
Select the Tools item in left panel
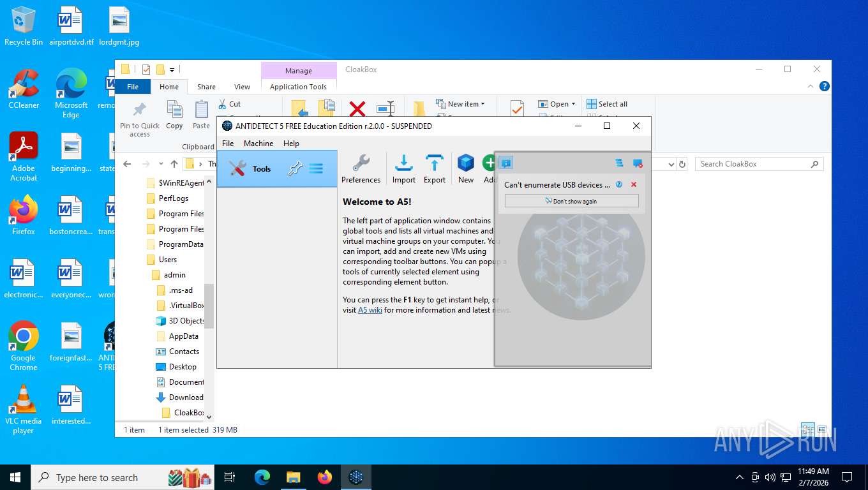click(277, 169)
